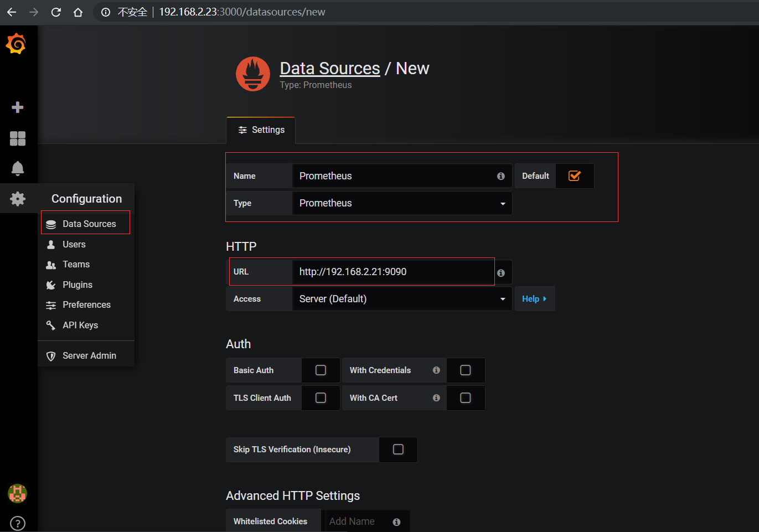Click the Configuration gear icon

tap(18, 199)
